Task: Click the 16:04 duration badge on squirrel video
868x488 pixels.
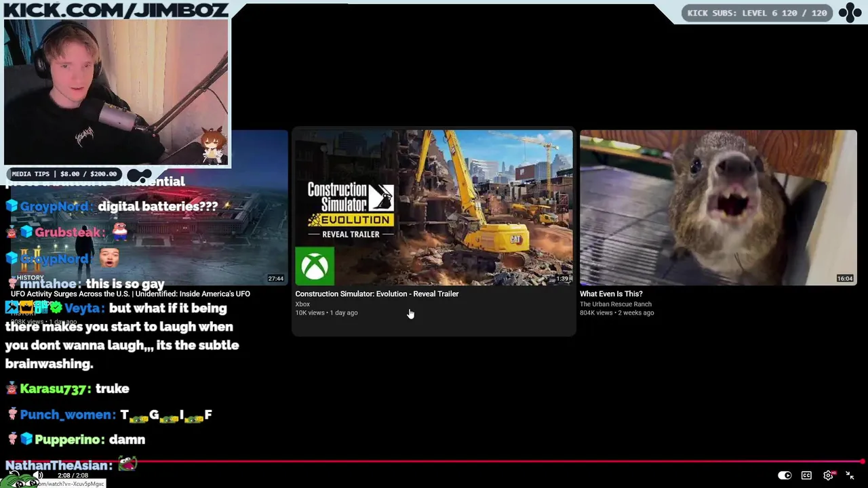Action: point(845,279)
